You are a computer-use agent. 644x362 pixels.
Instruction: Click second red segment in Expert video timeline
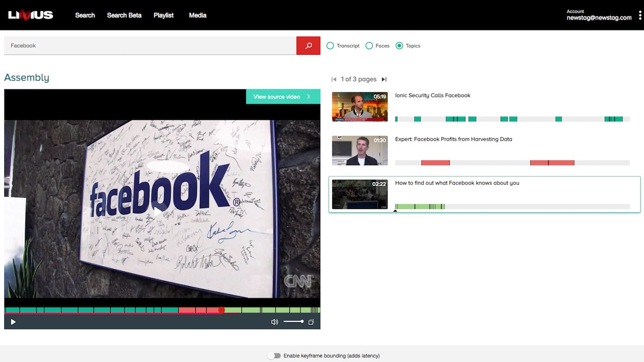click(x=552, y=163)
